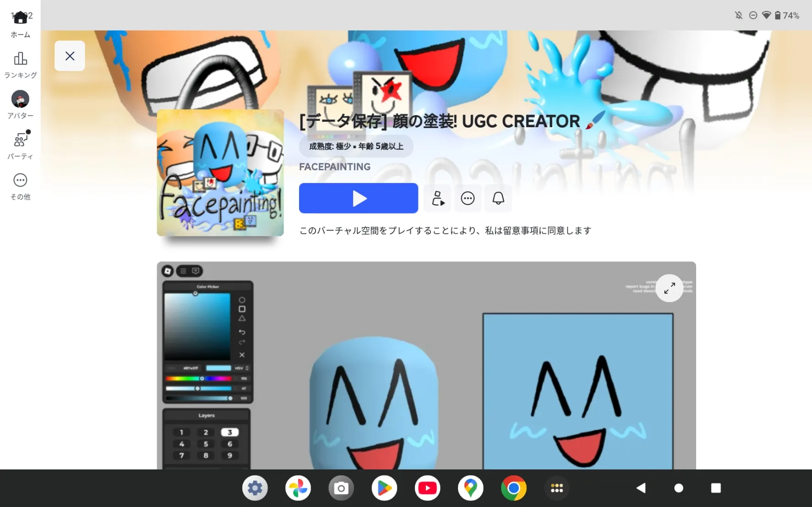
Task: Tap the Wi-Fi status icon
Action: (x=766, y=15)
